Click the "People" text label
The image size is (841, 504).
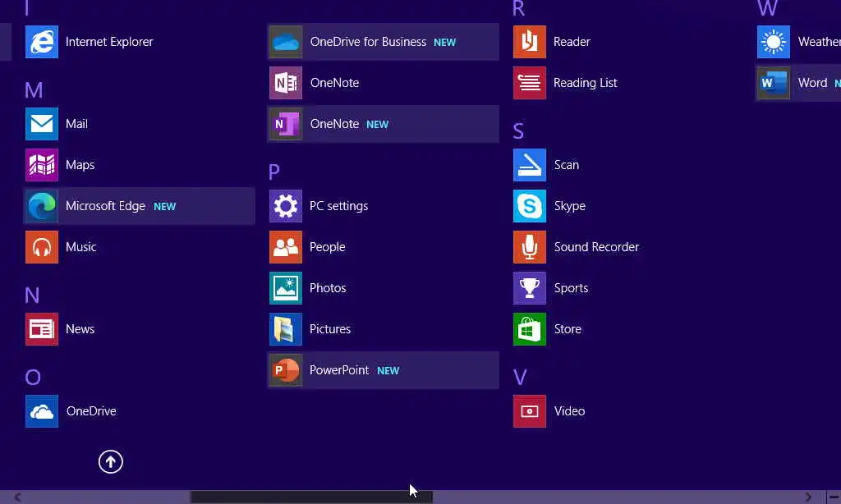coord(327,247)
